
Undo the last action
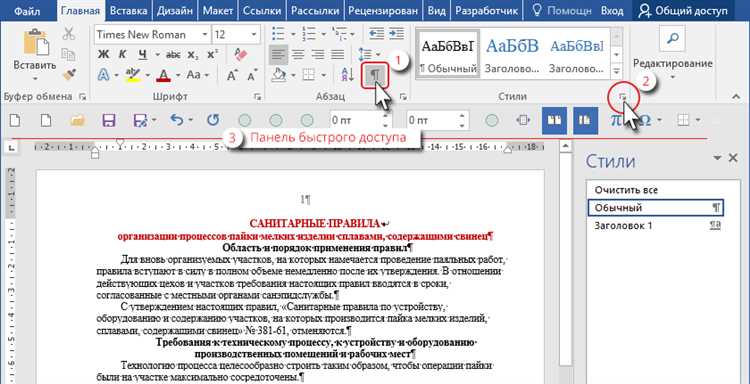tap(177, 120)
